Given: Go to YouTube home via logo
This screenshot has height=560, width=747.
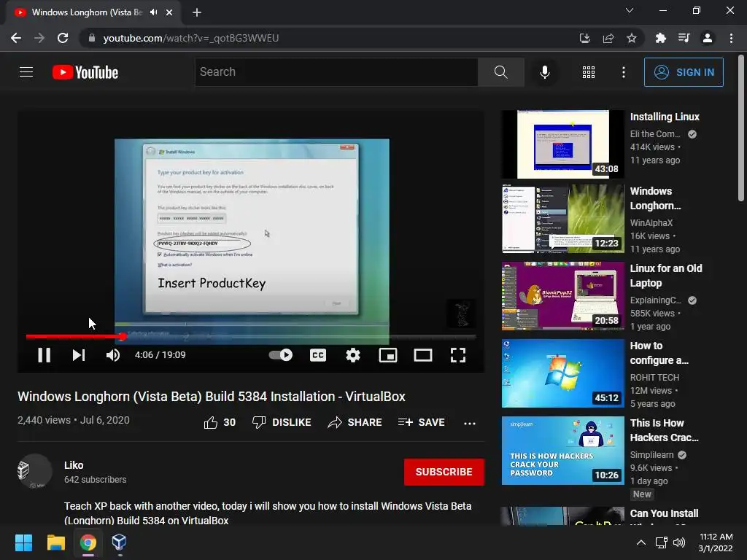Looking at the screenshot, I should click(85, 72).
